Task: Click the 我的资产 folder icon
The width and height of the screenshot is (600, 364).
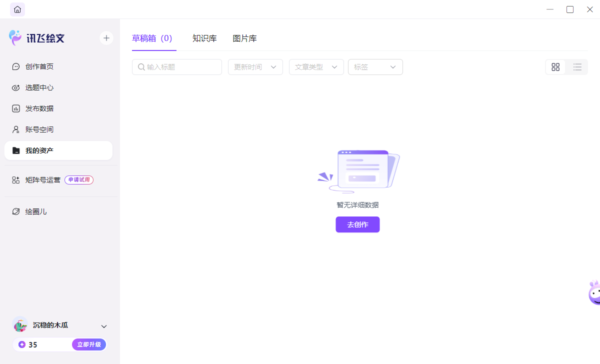Action: click(x=16, y=150)
